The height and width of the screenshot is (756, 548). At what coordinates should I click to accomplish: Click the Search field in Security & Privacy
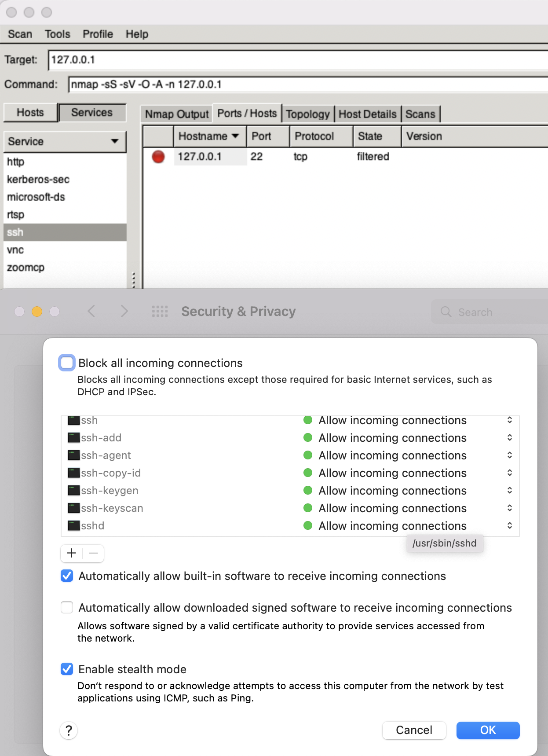pos(490,312)
